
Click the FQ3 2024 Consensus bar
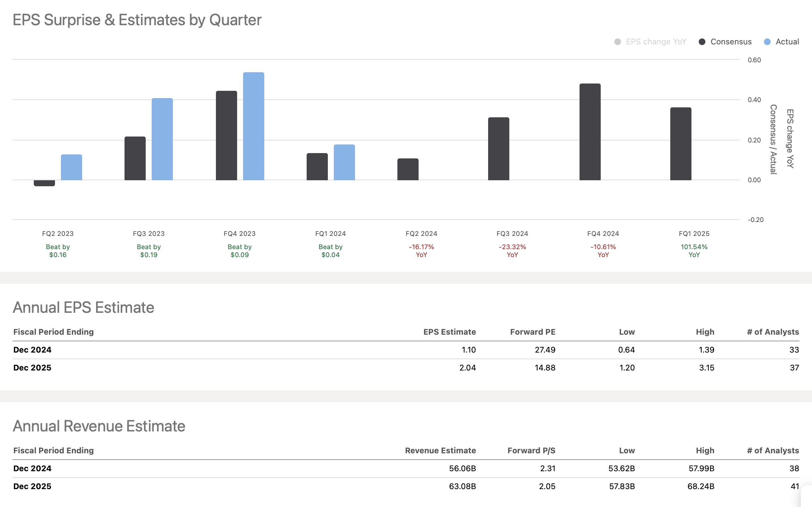click(x=499, y=149)
